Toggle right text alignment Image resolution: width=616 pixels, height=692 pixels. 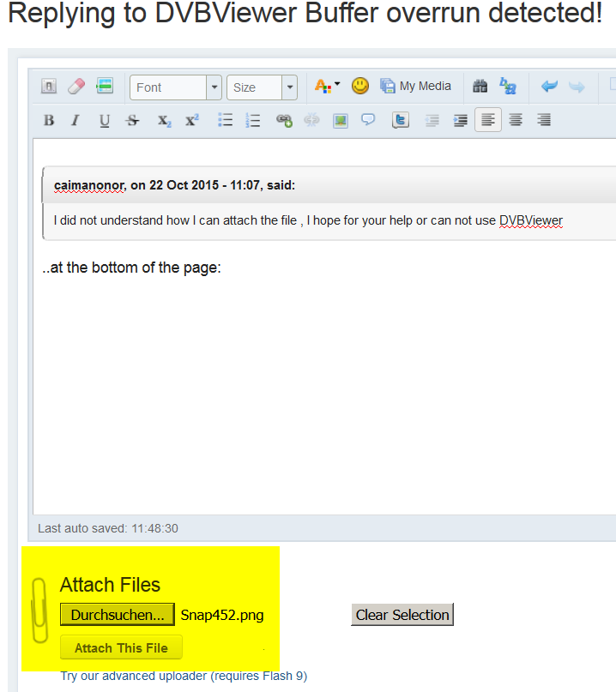pos(544,121)
